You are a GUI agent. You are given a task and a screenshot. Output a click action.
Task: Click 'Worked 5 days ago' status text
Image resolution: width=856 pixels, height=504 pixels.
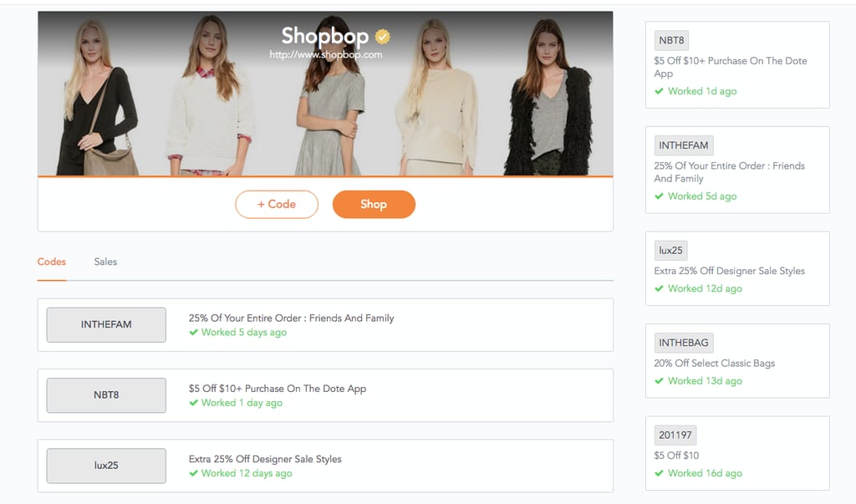pyautogui.click(x=244, y=332)
